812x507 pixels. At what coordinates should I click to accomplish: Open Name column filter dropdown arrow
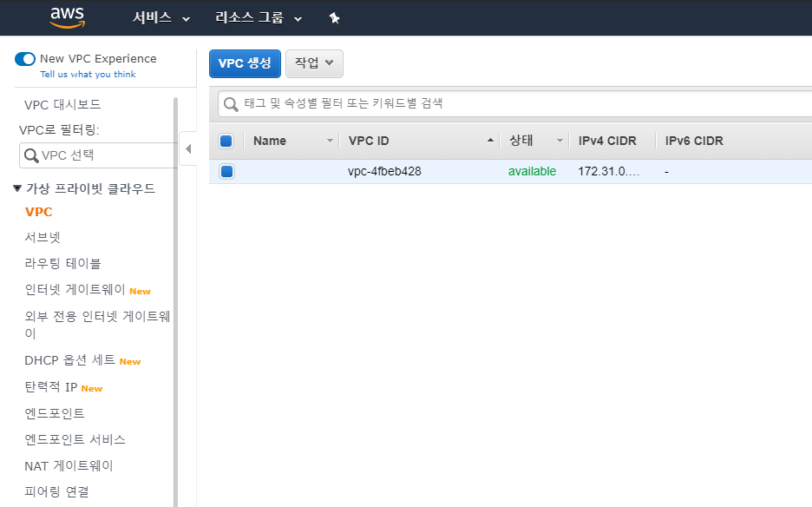point(330,141)
